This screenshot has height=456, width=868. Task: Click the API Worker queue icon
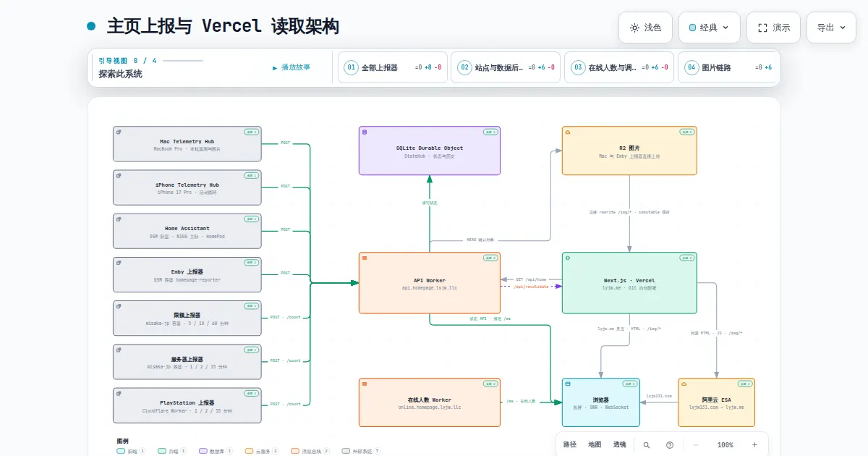pos(365,258)
